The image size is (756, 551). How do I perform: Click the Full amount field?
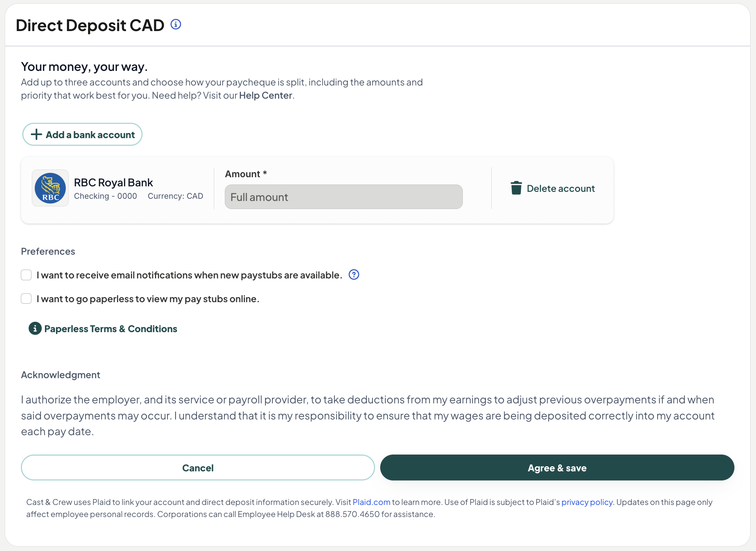click(x=344, y=197)
